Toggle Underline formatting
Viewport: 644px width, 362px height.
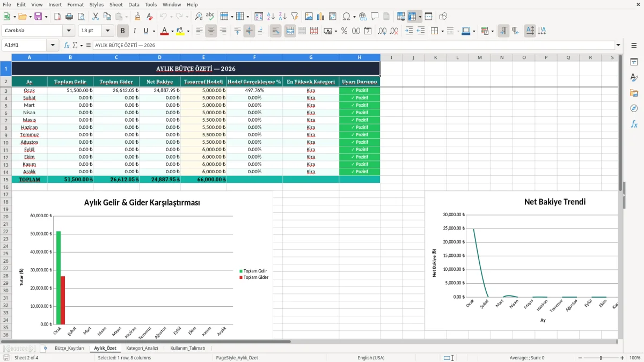coord(145,31)
